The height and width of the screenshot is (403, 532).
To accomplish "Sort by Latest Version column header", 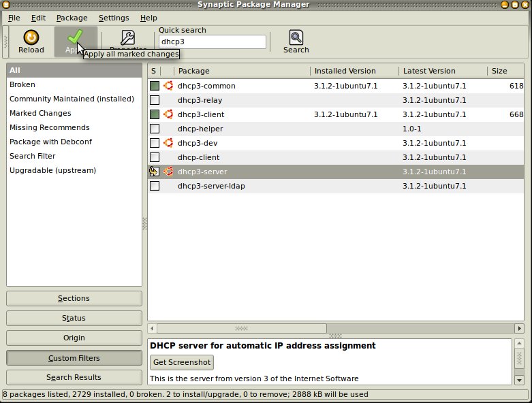I will [443, 71].
